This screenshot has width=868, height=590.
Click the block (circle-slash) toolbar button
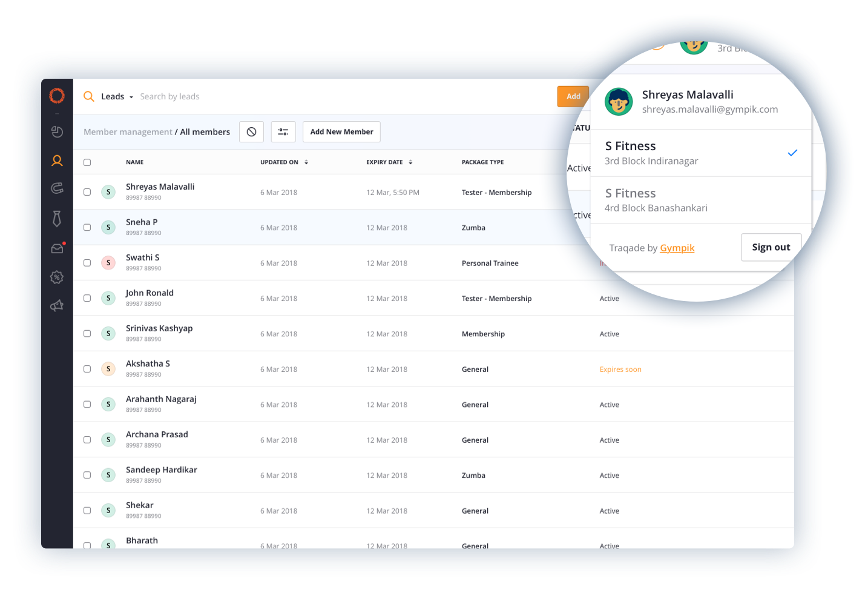[251, 131]
